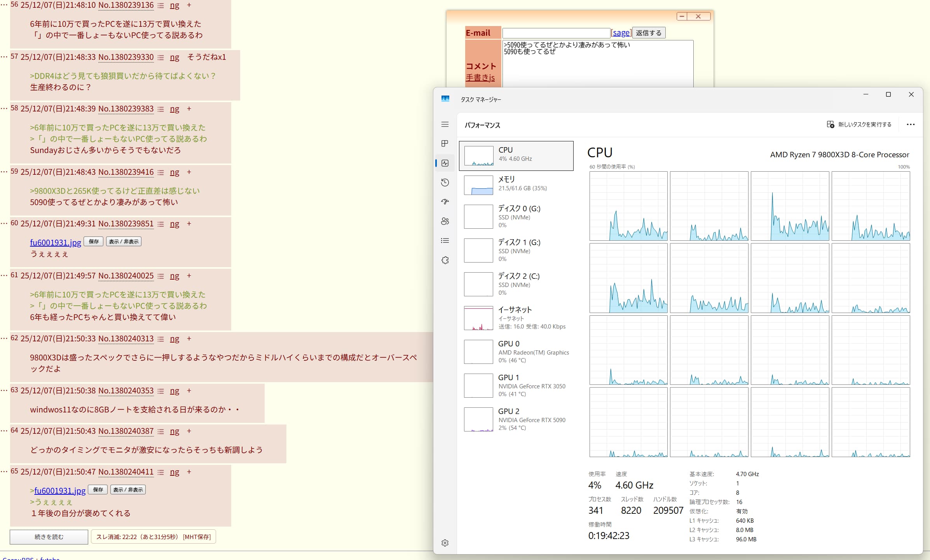930x560 pixels.
Task: Click 続きを読む button below the thread
Action: coord(49,537)
